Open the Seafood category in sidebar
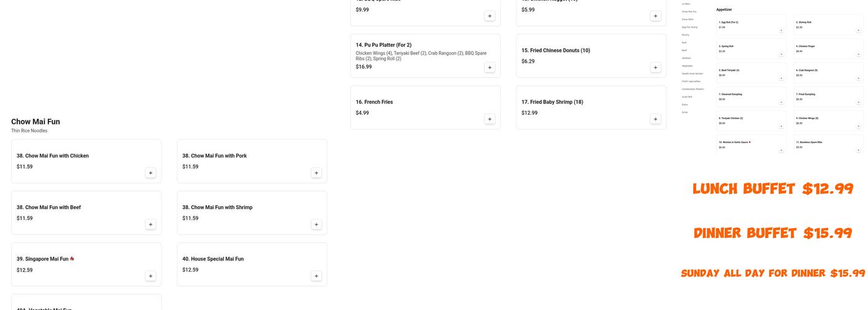The height and width of the screenshot is (310, 868). pos(686,58)
